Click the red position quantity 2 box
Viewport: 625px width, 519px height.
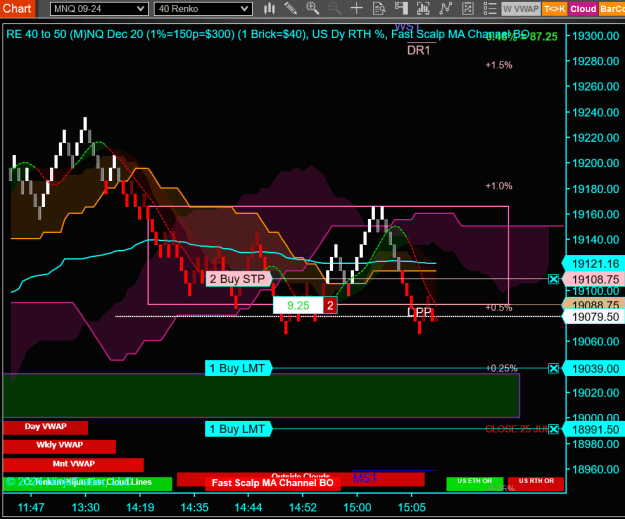330,306
